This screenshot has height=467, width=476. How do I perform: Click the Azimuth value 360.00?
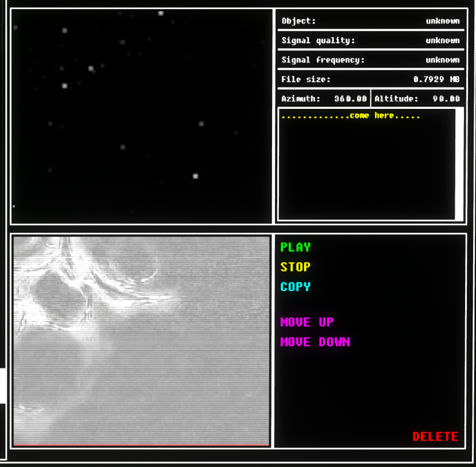coord(350,99)
